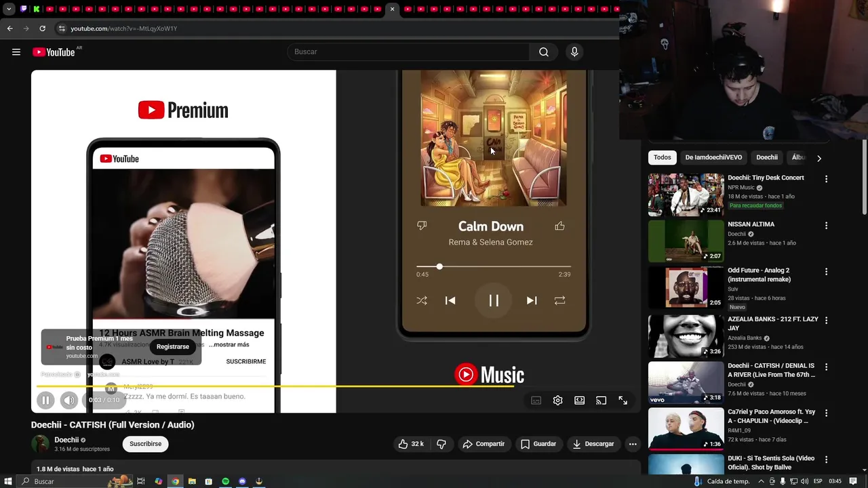Open the NISSAN ALTIMA video thumbnail

[686, 241]
